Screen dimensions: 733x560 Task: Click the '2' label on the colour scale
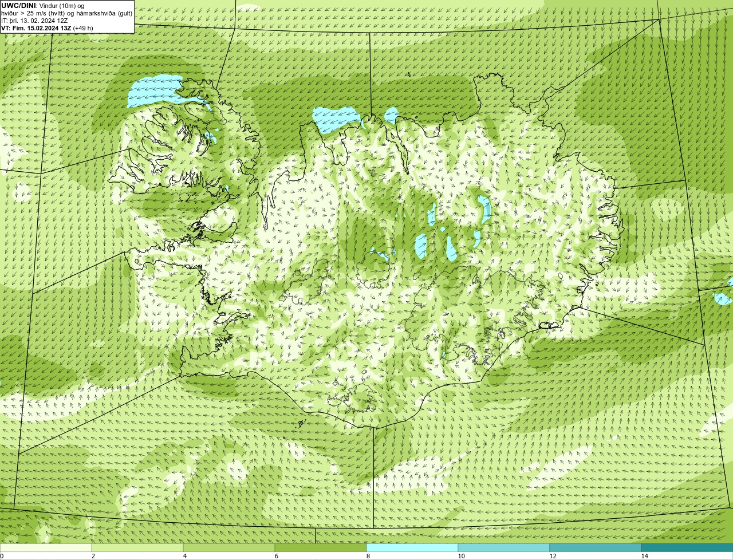click(93, 556)
